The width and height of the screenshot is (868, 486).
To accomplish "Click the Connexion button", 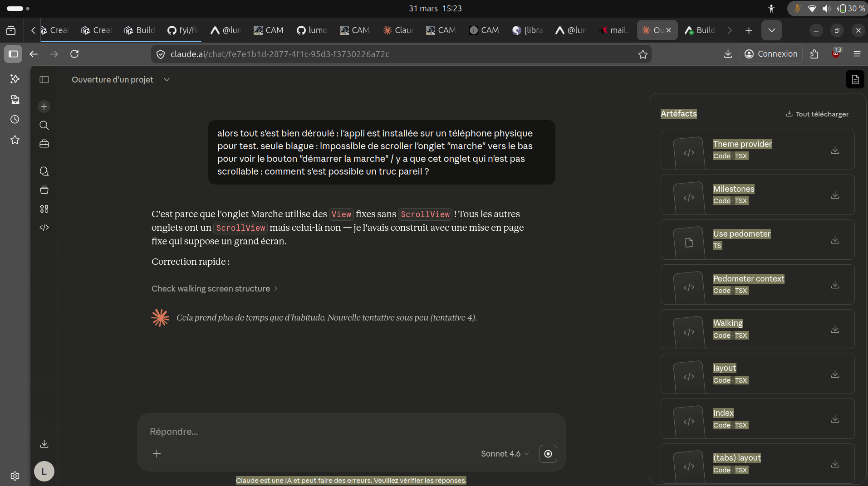I will pyautogui.click(x=771, y=54).
